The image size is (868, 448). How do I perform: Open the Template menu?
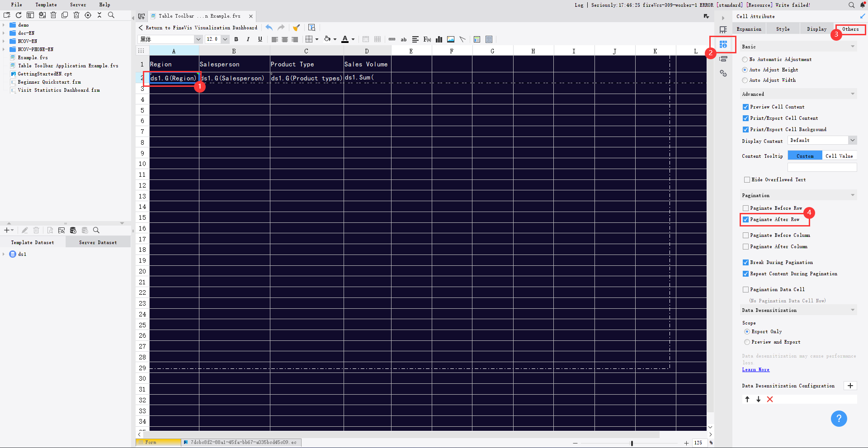click(x=46, y=5)
